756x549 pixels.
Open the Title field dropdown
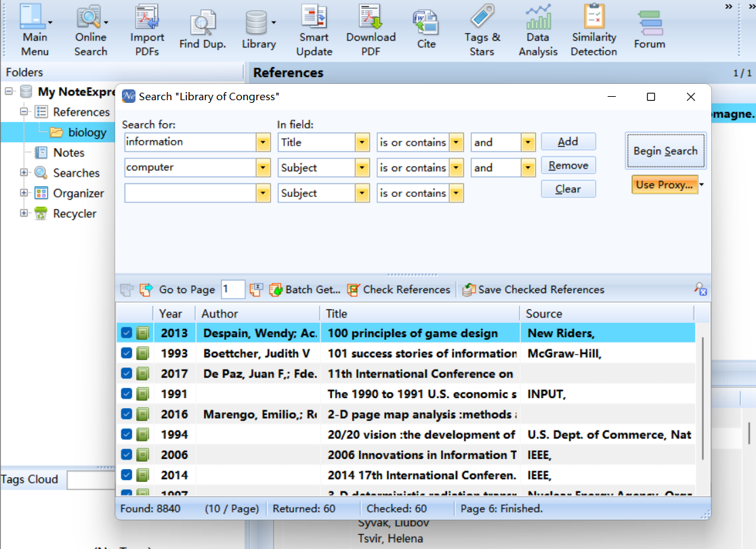[x=362, y=142]
